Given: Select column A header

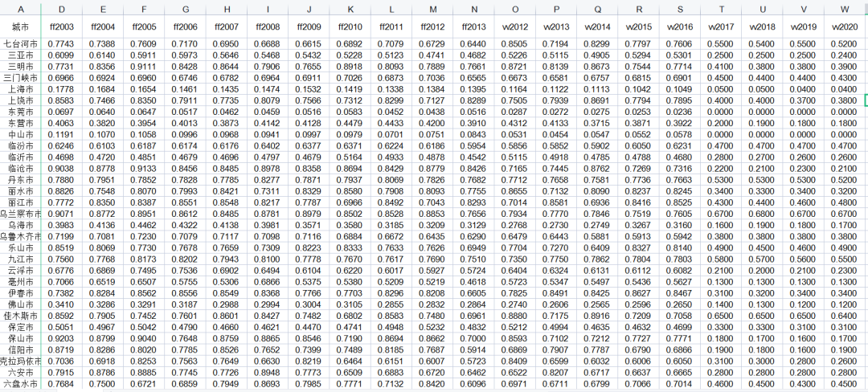Looking at the screenshot, I should [20, 10].
